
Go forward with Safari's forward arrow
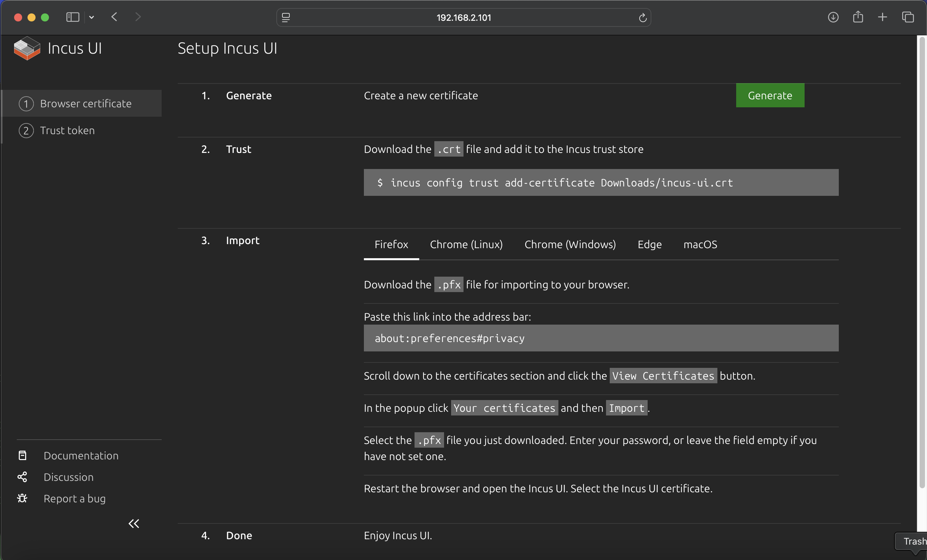138,17
